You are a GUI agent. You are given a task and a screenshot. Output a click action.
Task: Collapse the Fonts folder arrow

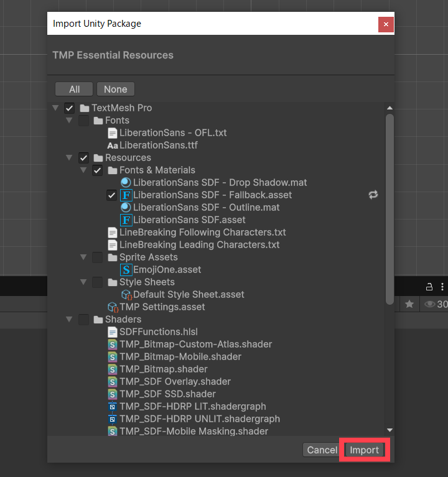click(x=70, y=120)
